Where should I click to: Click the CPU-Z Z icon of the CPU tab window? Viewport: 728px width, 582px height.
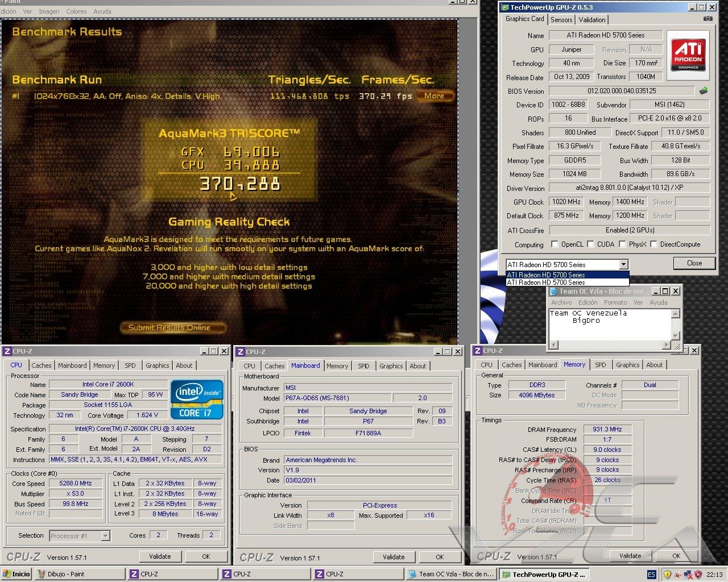tap(7, 351)
